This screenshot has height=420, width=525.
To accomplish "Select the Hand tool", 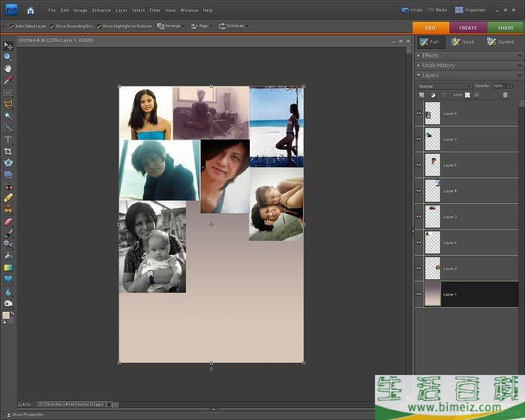I will pos(8,68).
